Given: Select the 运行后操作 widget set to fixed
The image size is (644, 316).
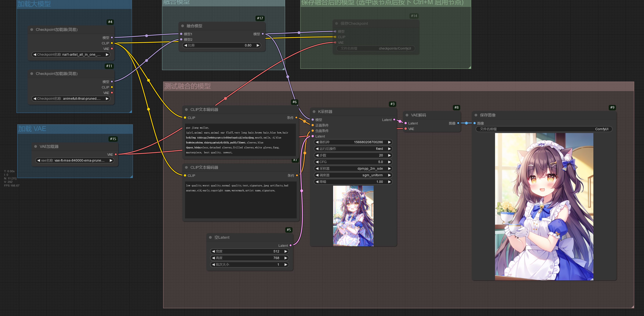Looking at the screenshot, I should 353,149.
